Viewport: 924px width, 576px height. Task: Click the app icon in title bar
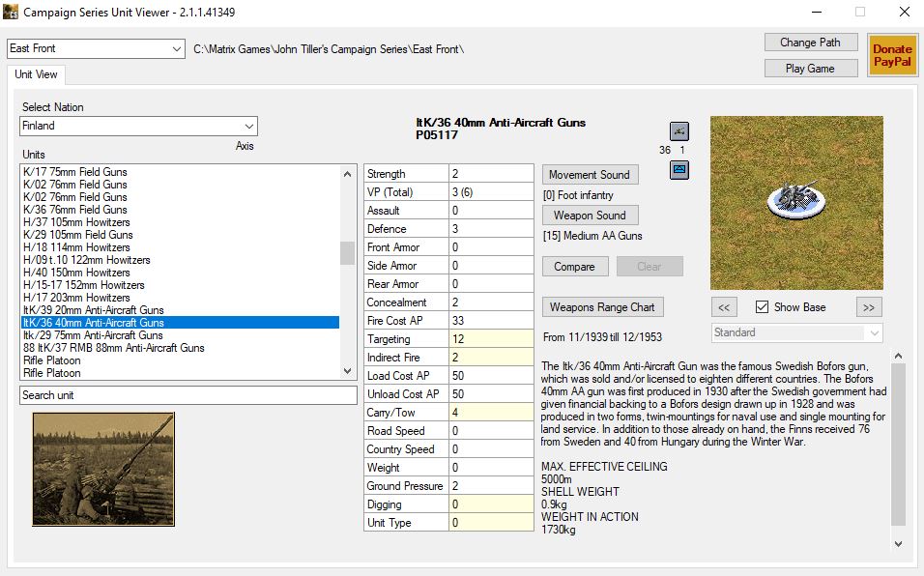point(11,12)
